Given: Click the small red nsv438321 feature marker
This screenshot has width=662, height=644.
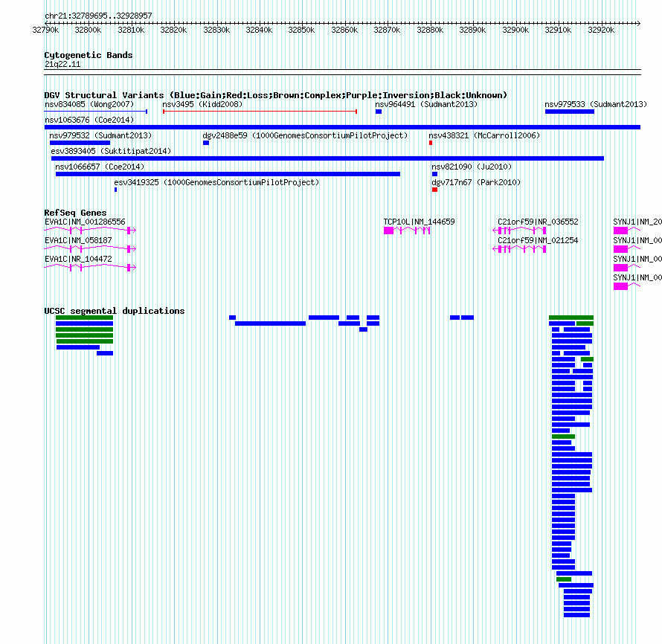Looking at the screenshot, I should tap(431, 143).
